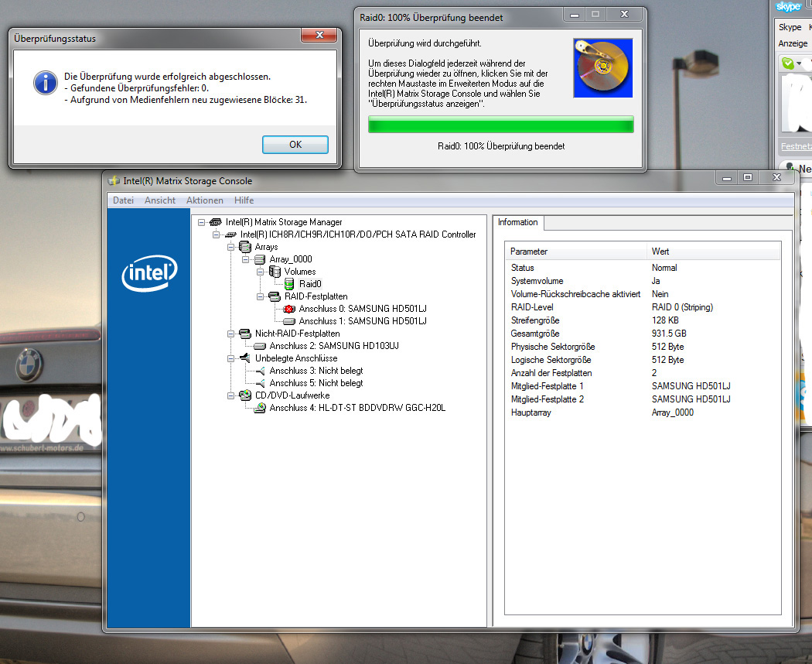Click the optical drive icon at Anschluss 4
The height and width of the screenshot is (664, 812).
tap(260, 408)
